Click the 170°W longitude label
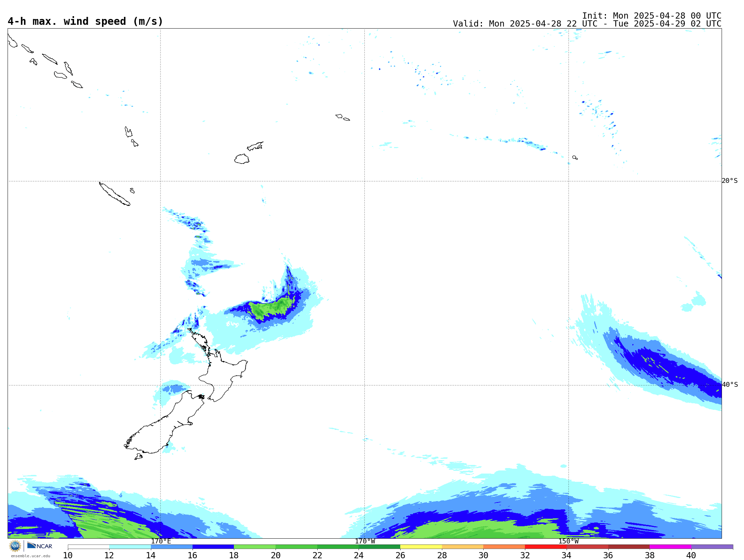 365,541
